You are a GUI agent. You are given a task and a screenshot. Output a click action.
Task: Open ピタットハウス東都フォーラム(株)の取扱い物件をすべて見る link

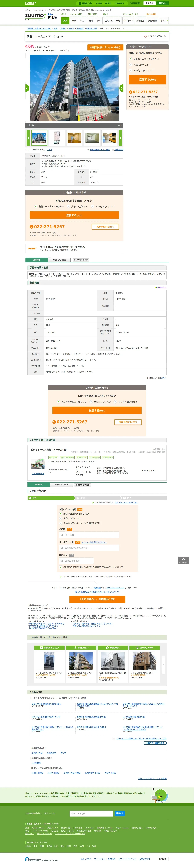pos(141,738)
